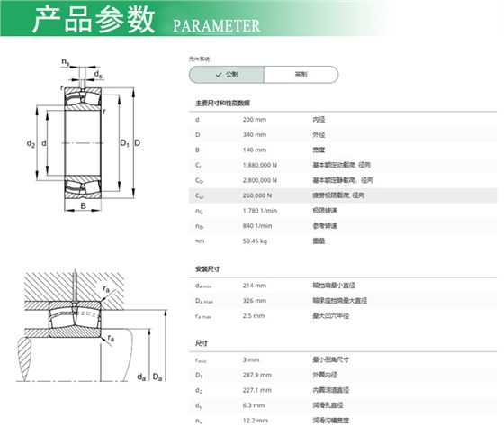504x436 pixels.
Task: Select the Cr 1,880,000 N load row
Action: (x=343, y=165)
